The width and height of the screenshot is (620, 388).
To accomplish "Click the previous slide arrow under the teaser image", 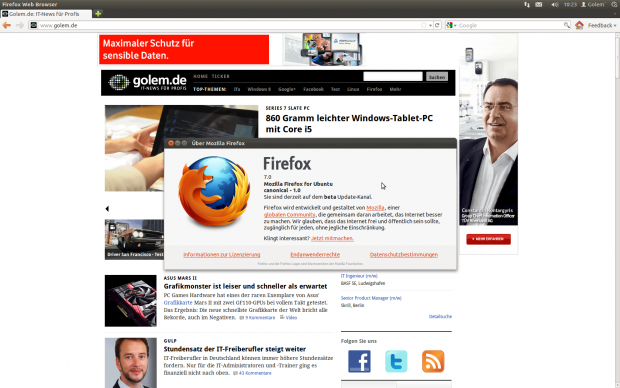I will point(107,208).
